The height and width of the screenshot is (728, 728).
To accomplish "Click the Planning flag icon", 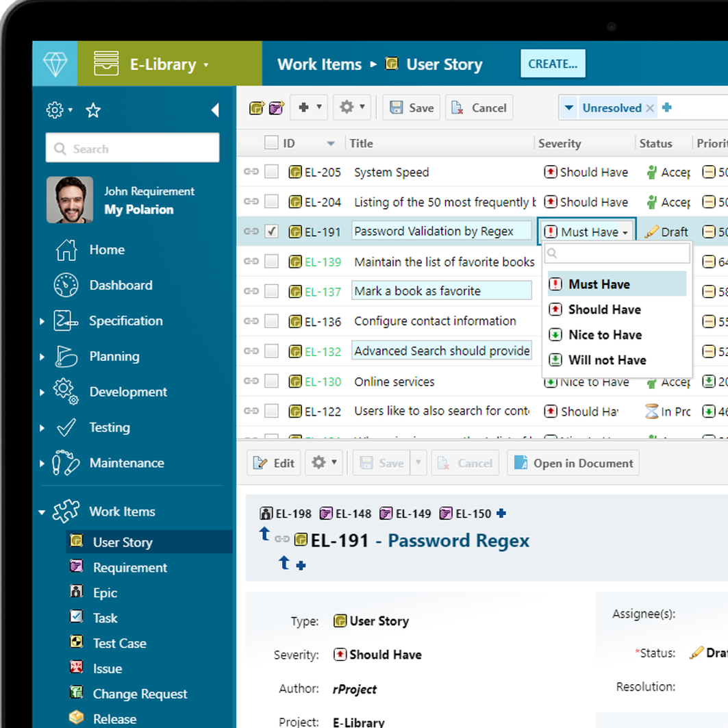I will (66, 357).
